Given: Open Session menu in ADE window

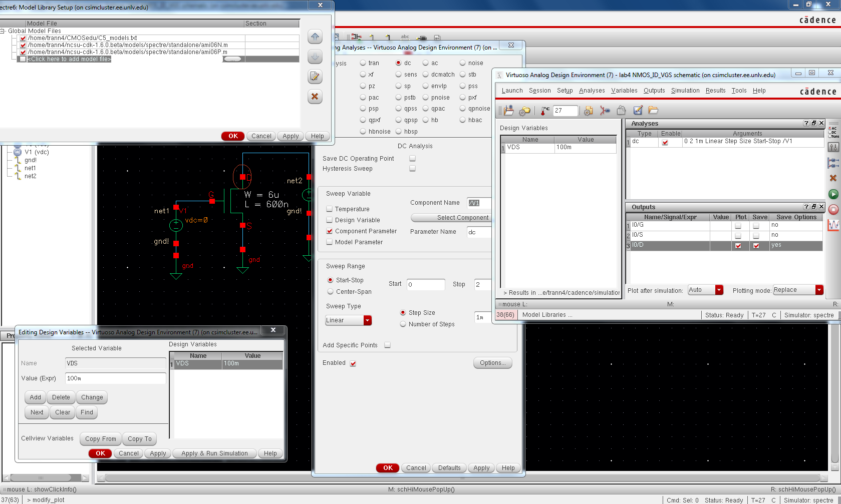Looking at the screenshot, I should [x=539, y=91].
